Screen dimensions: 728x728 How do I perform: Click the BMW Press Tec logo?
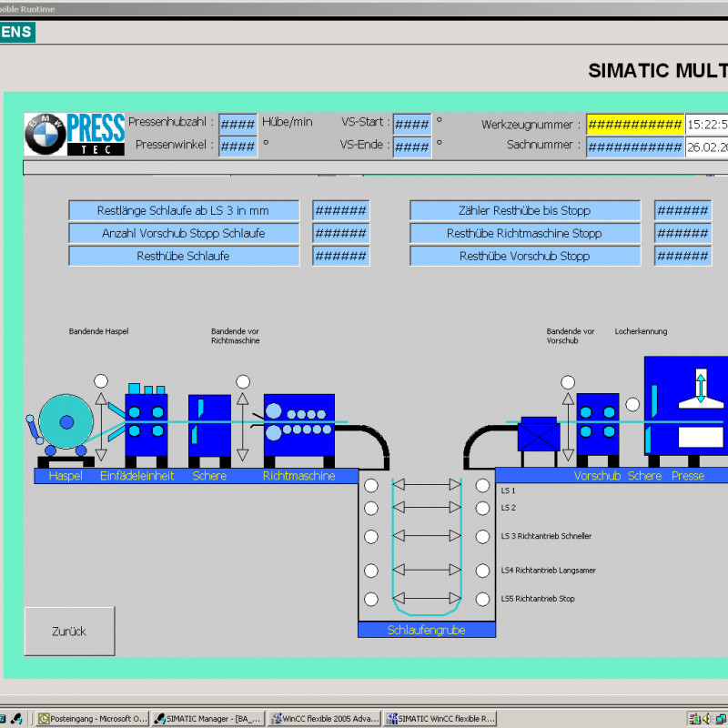point(75,134)
